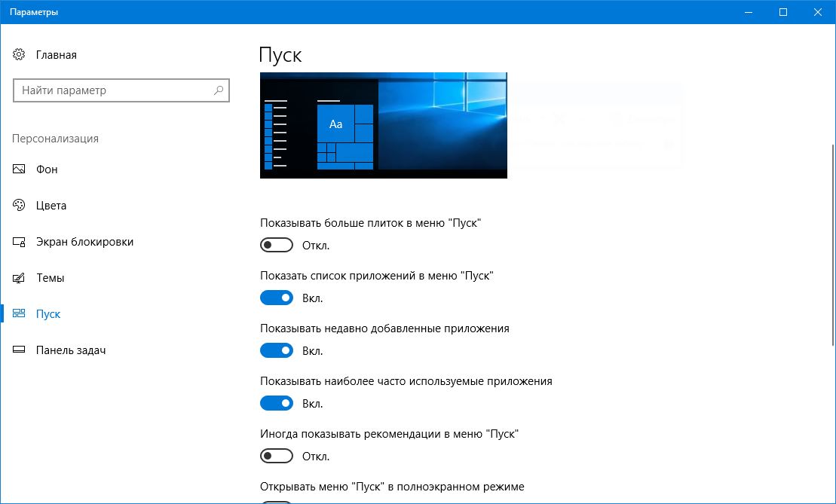Click the Найти параметр search field
The height and width of the screenshot is (504, 836).
[x=121, y=90]
